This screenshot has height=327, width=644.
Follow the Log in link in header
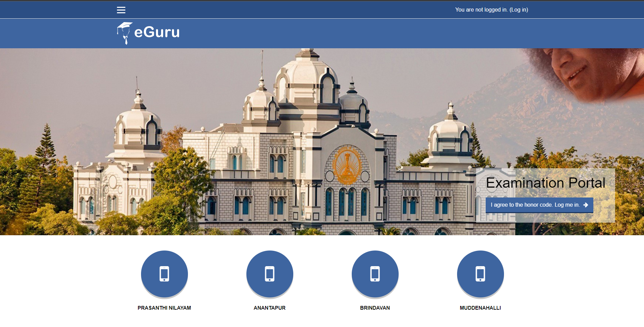[519, 10]
